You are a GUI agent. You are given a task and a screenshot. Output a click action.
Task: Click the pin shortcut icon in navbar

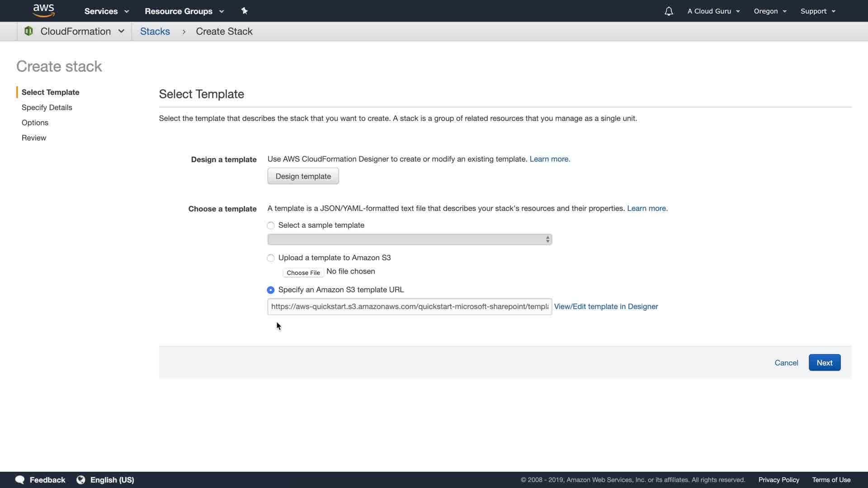pos(244,11)
